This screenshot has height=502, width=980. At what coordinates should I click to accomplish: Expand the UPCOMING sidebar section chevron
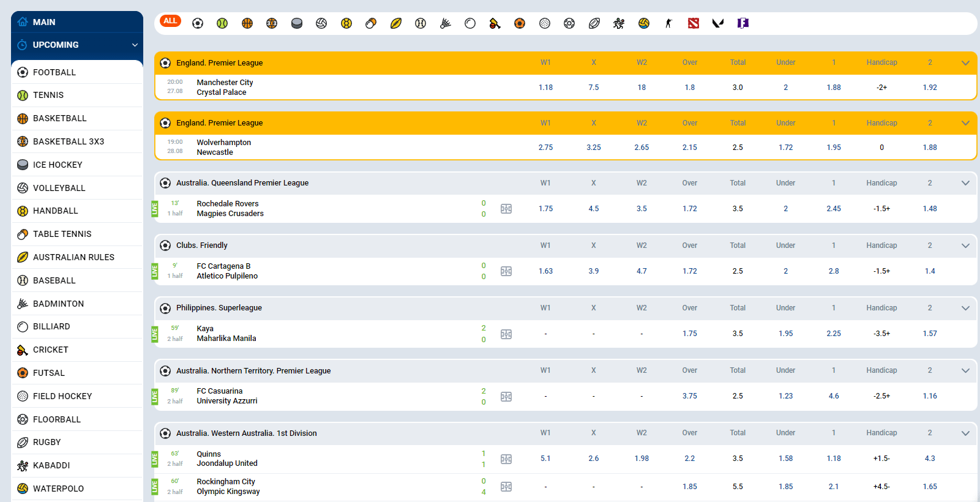(x=135, y=45)
